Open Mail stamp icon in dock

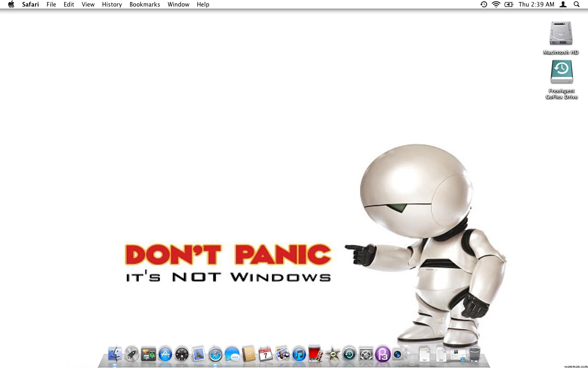[x=198, y=354]
